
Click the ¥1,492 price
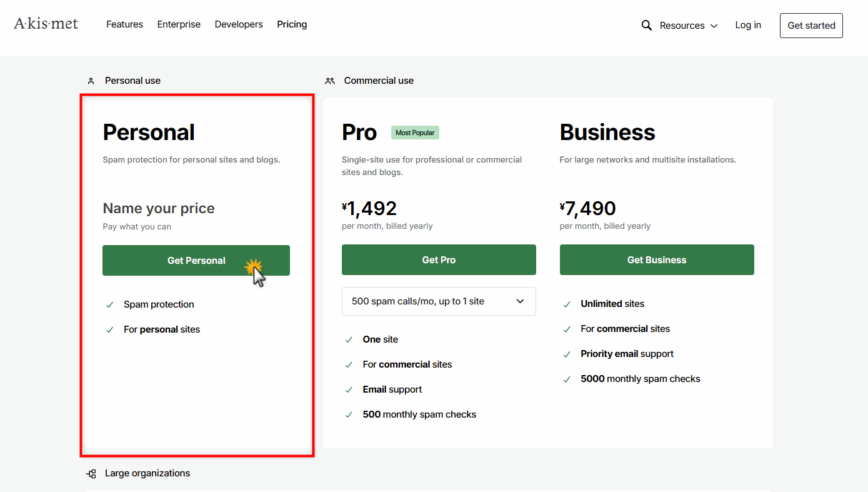click(x=369, y=208)
